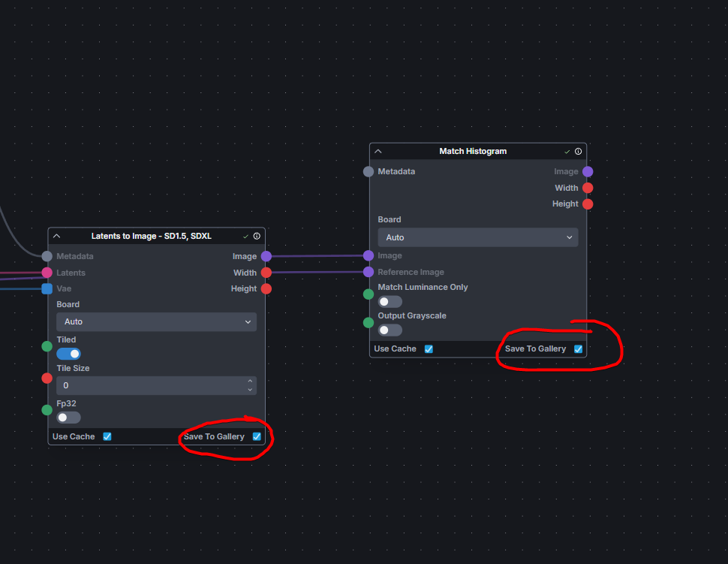
Task: Open Board dropdown in Latents to Image node
Action: pyautogui.click(x=156, y=321)
